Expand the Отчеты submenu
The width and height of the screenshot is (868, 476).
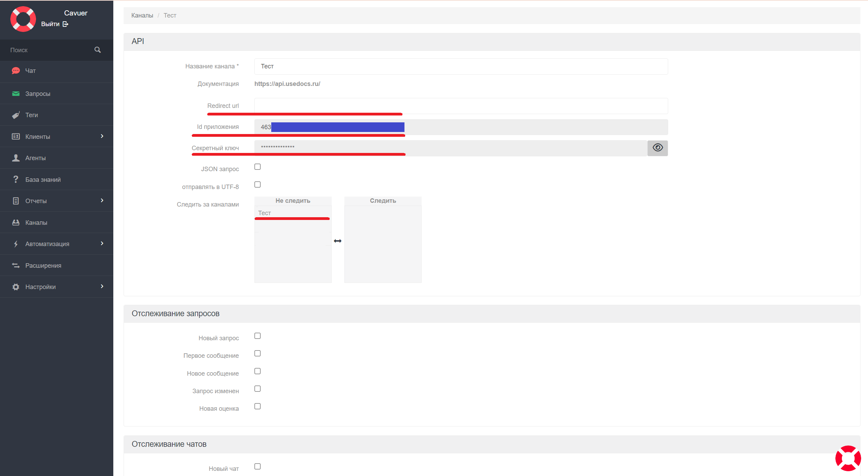(x=102, y=200)
